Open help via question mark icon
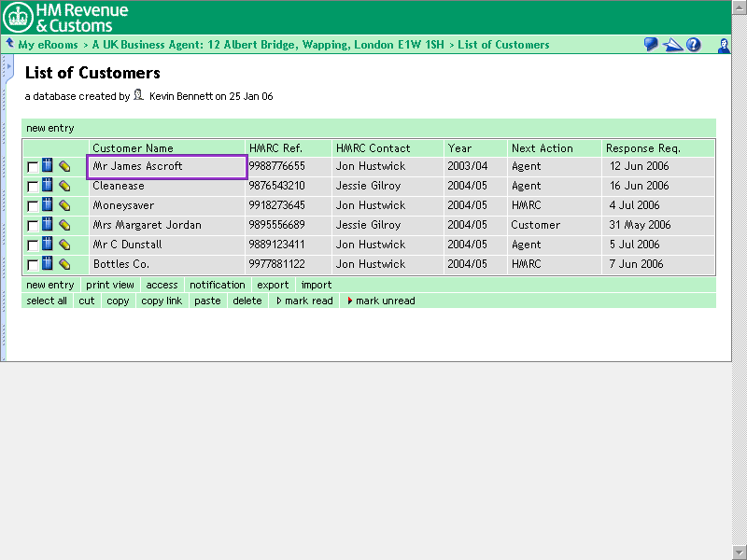 (694, 45)
